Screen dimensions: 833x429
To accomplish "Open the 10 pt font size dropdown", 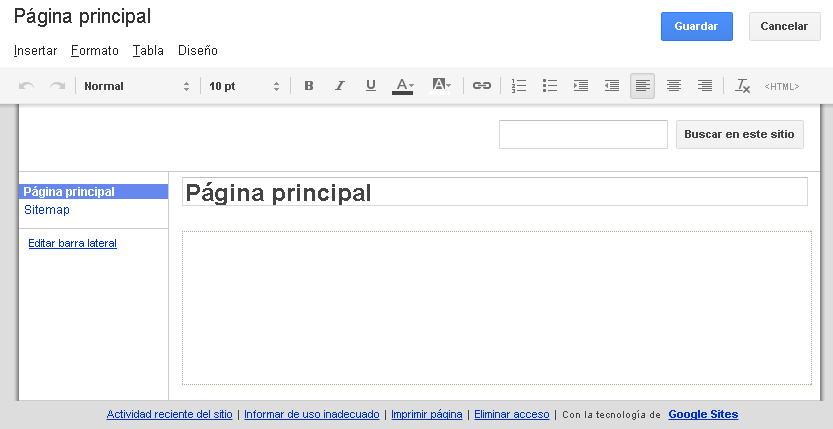I will coord(245,86).
